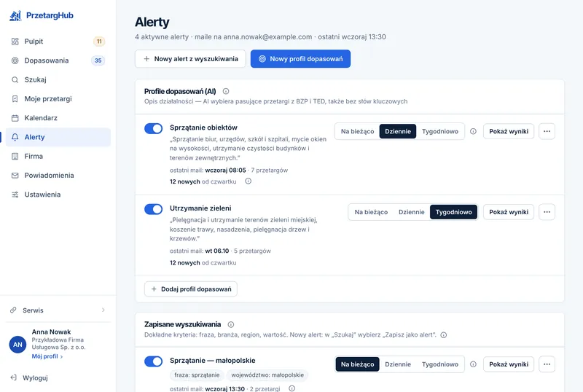Click frequency info icon for Sprzątanie obiektów
This screenshot has width=583, height=392.
tap(473, 131)
